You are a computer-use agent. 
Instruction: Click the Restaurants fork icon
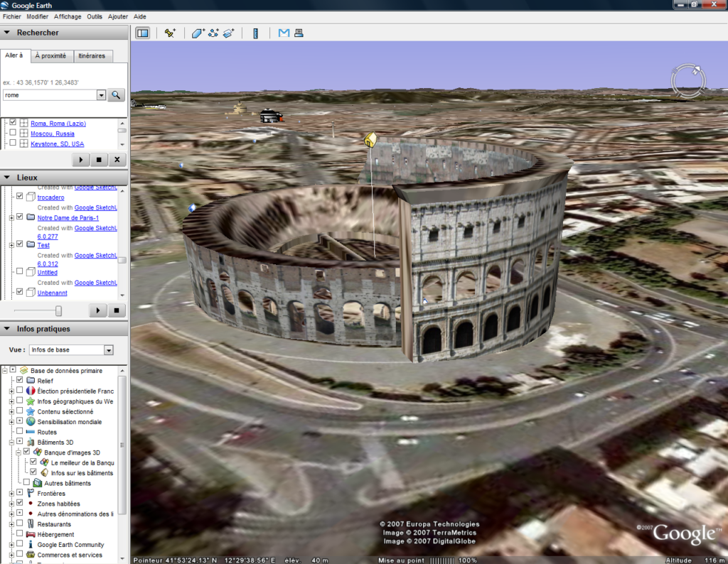pyautogui.click(x=31, y=524)
